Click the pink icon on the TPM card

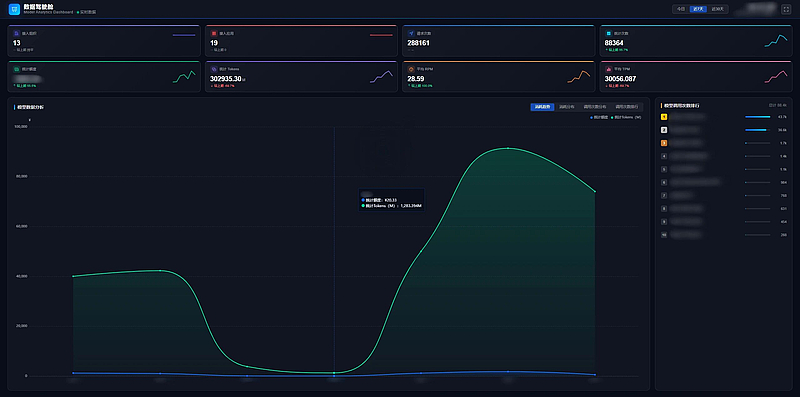click(x=608, y=69)
